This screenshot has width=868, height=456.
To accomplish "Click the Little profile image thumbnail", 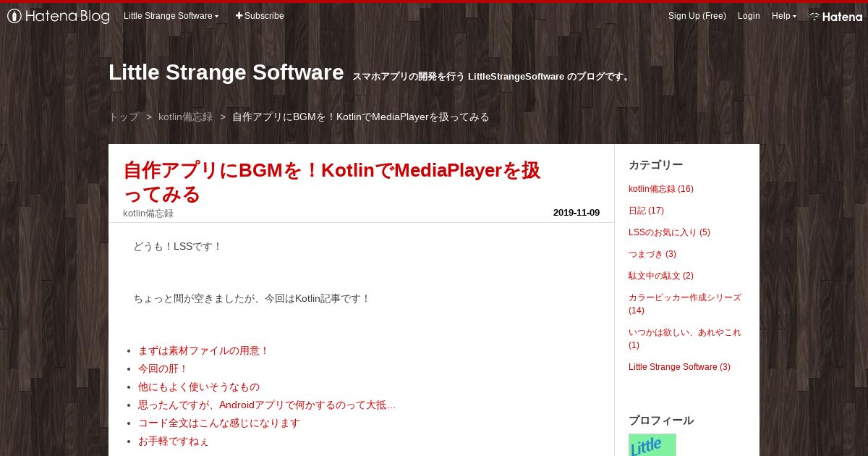I will [x=652, y=445].
